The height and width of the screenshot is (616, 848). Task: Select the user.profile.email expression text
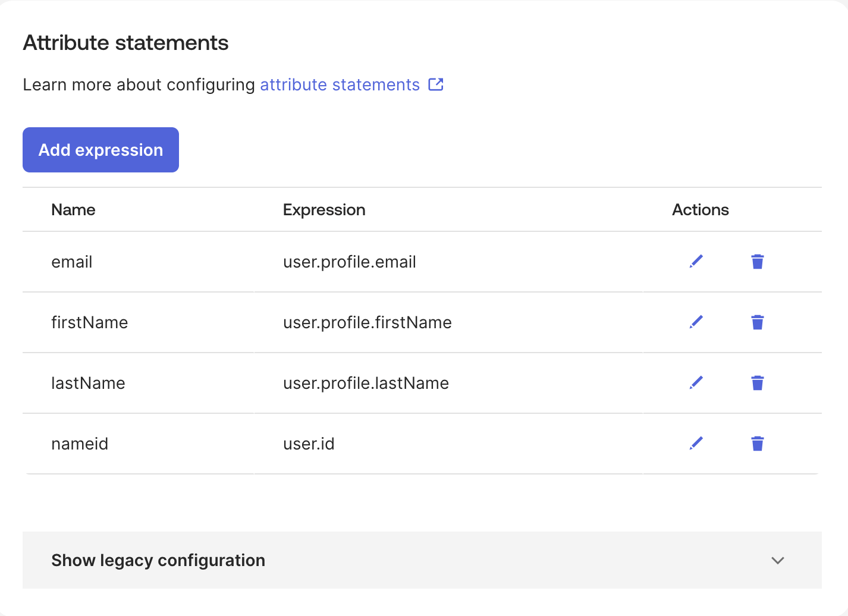click(x=350, y=262)
